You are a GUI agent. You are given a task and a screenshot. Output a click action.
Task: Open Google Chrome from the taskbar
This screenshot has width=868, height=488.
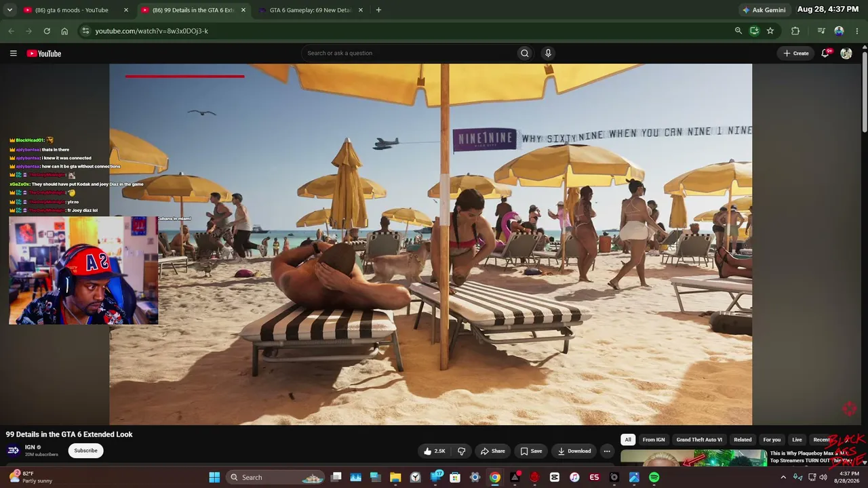[x=495, y=477]
